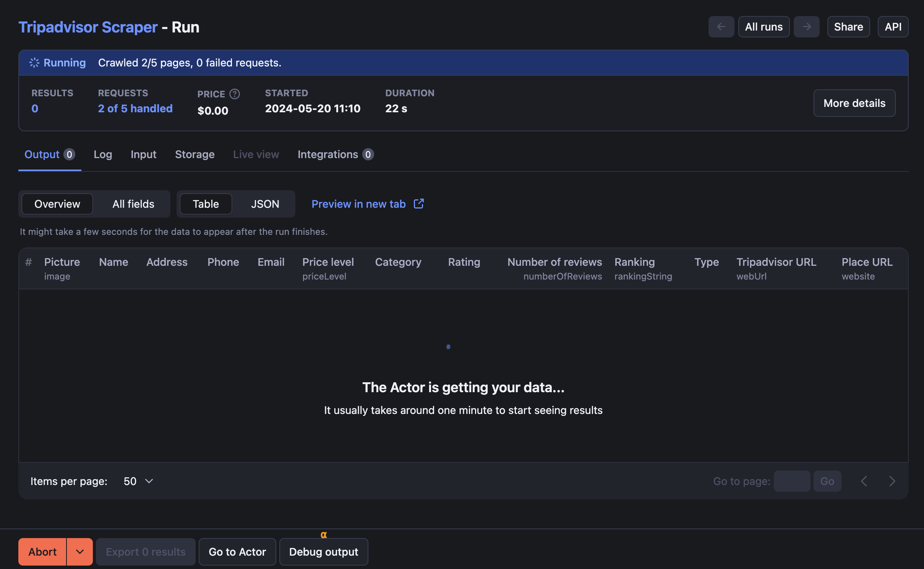Open More details of the run

[854, 103]
